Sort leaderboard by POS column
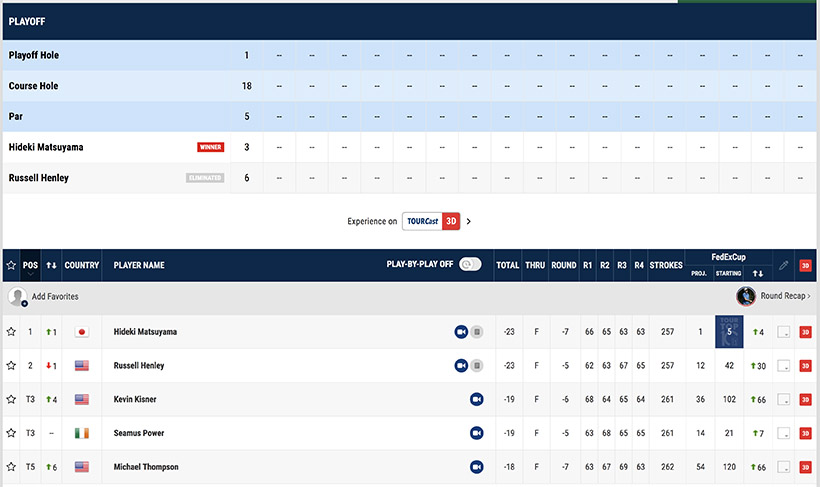The width and height of the screenshot is (820, 487). [x=30, y=265]
